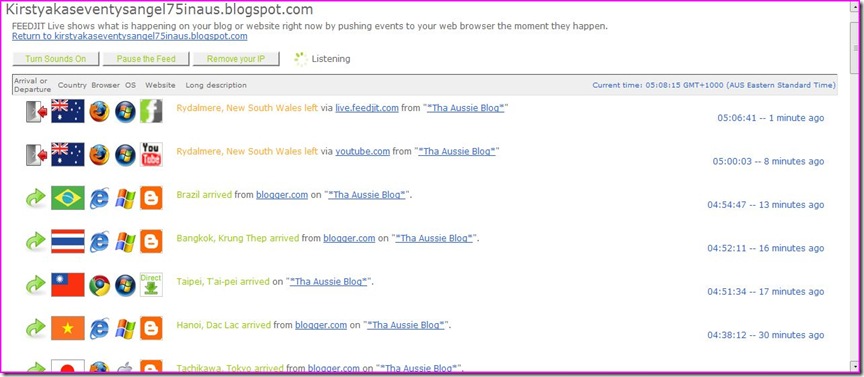Click Blogger icon in Hanoi row
This screenshot has width=864, height=377.
point(151,328)
